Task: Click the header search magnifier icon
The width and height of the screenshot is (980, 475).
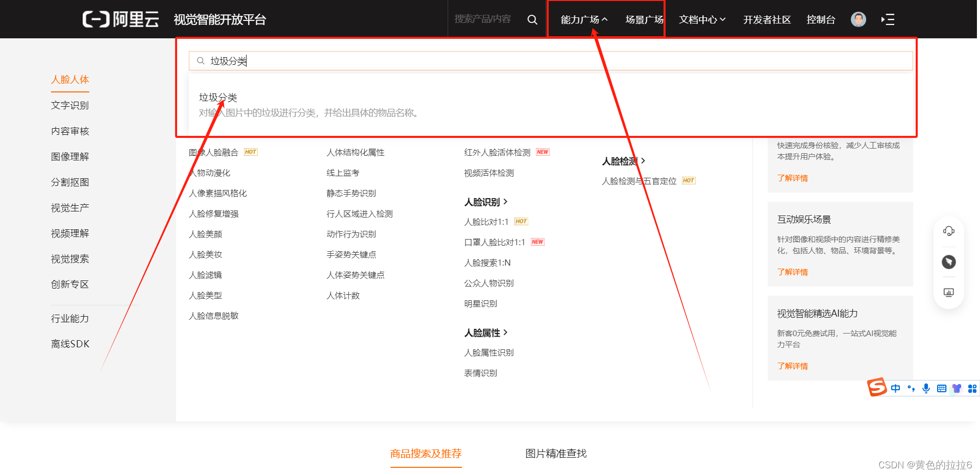Action: pos(532,19)
